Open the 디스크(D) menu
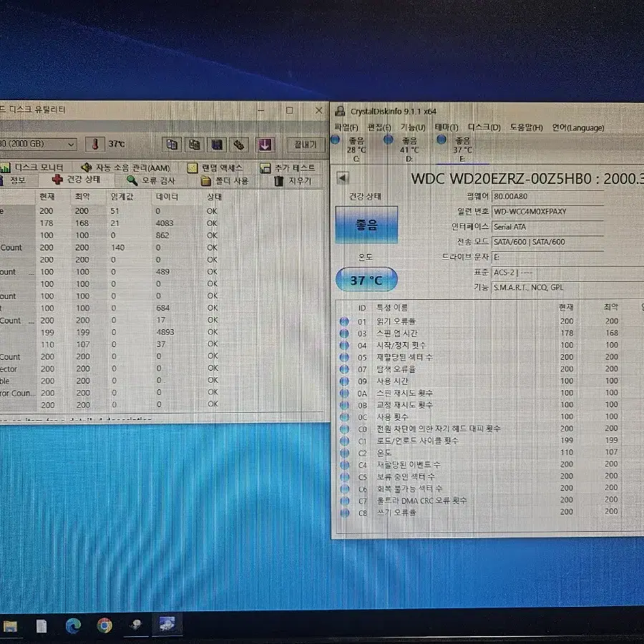 pos(484,127)
